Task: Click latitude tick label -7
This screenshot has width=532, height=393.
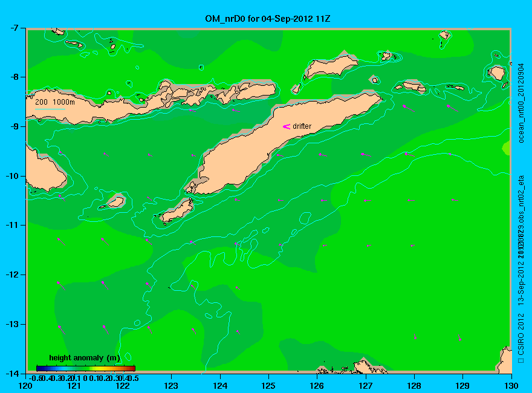Action: (15, 28)
